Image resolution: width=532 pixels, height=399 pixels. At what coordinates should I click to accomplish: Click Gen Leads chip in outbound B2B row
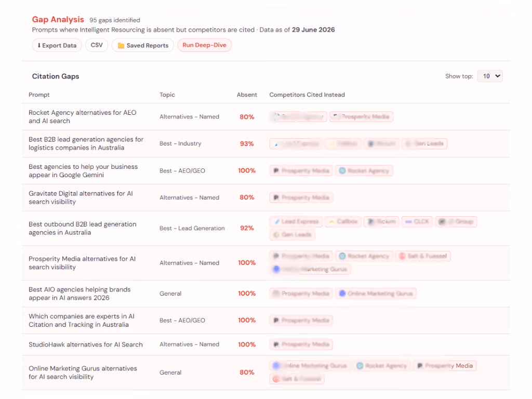tap(292, 234)
